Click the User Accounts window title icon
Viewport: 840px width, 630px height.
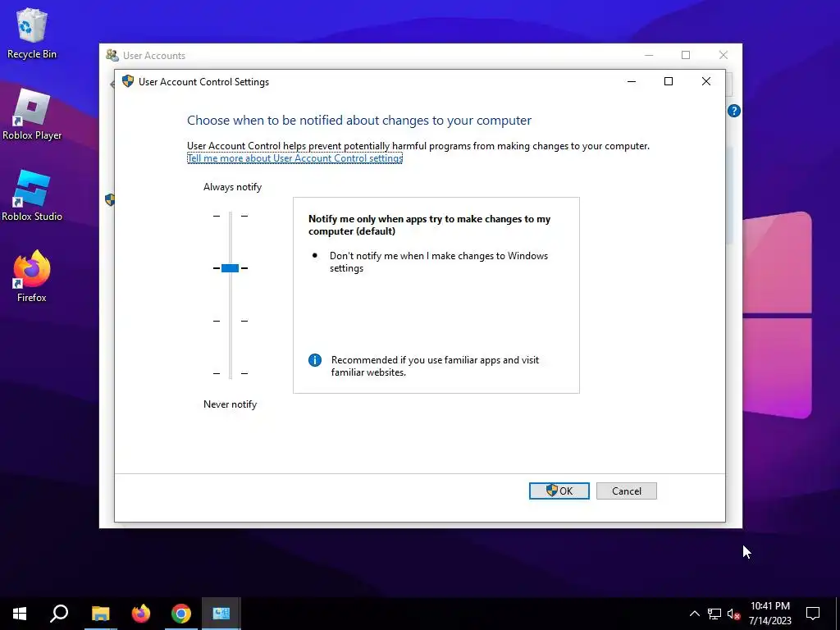point(112,55)
